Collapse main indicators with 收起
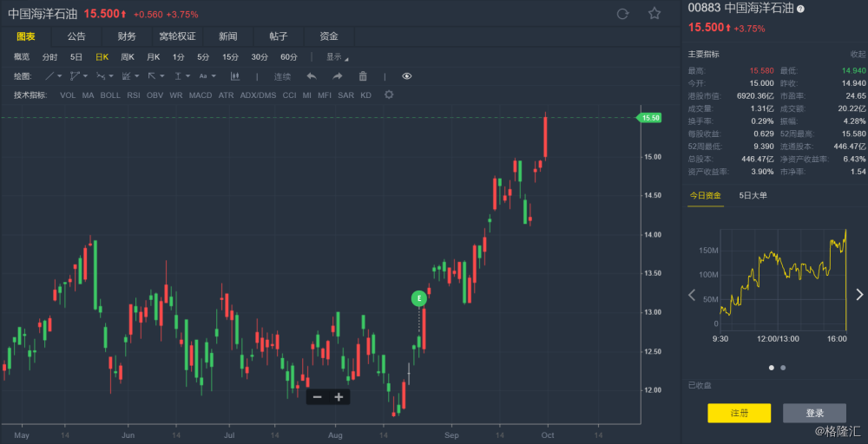The width and height of the screenshot is (868, 444). [858, 54]
